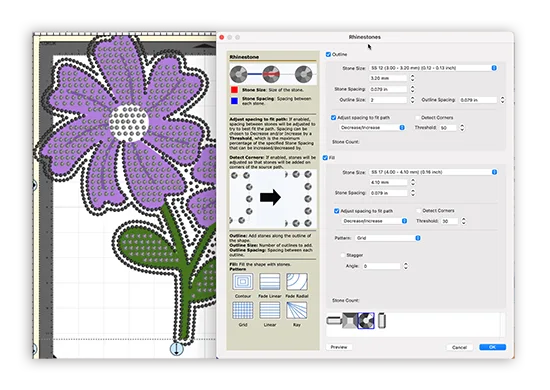
Task: Enable the Stagger checkbox
Action: click(x=343, y=255)
